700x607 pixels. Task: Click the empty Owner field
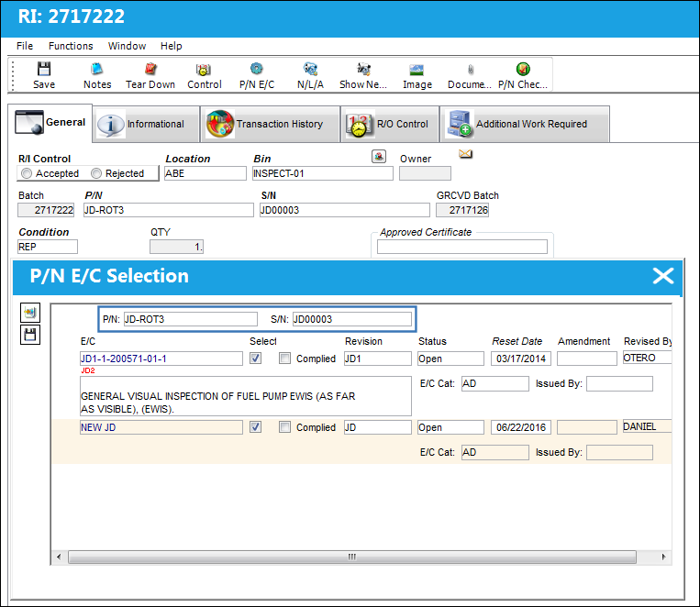(x=425, y=173)
